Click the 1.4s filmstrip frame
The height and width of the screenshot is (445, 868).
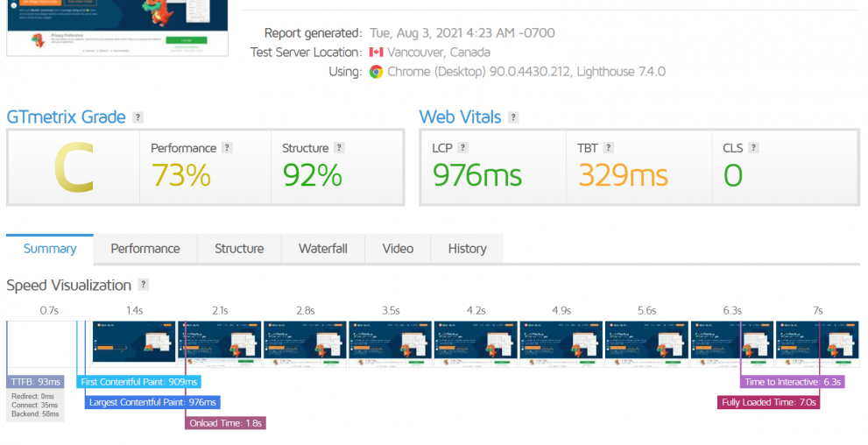pyautogui.click(x=134, y=340)
